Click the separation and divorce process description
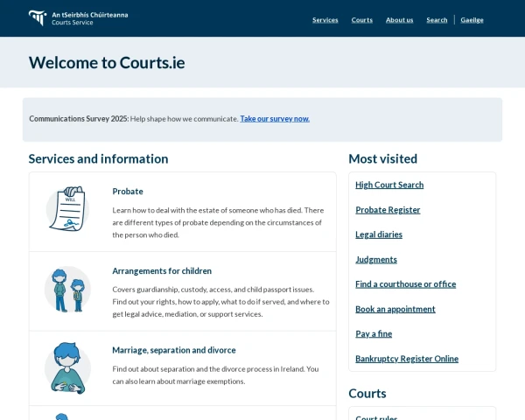This screenshot has width=525, height=420. [x=215, y=375]
